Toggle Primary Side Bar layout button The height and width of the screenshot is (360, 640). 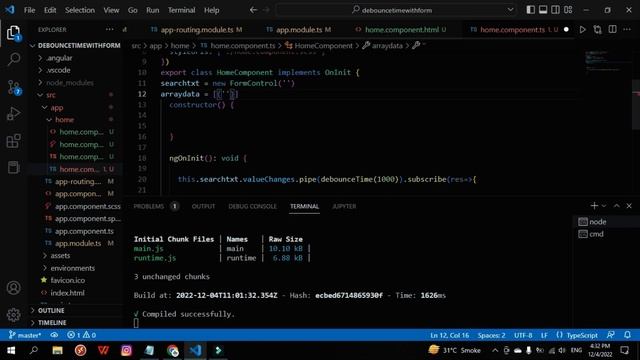pos(531,10)
